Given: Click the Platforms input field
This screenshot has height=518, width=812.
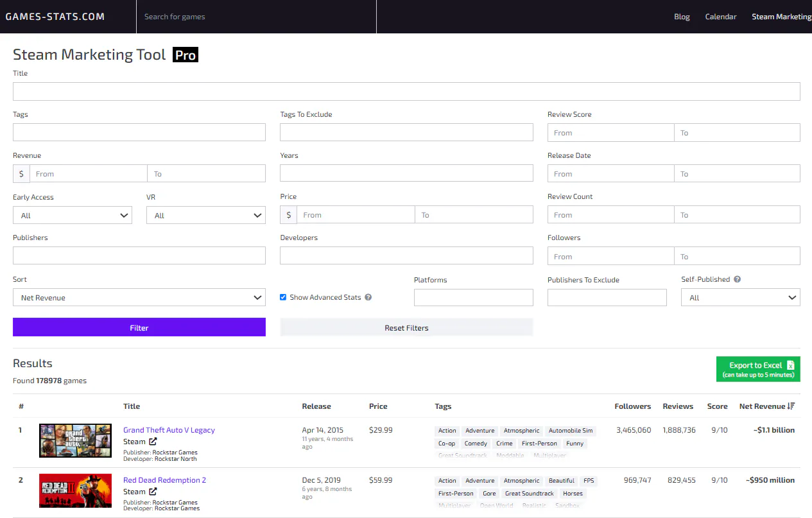Looking at the screenshot, I should (x=474, y=297).
